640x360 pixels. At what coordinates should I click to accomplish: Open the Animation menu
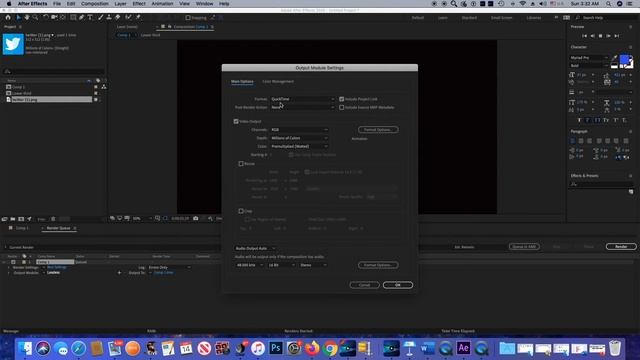tap(162, 4)
